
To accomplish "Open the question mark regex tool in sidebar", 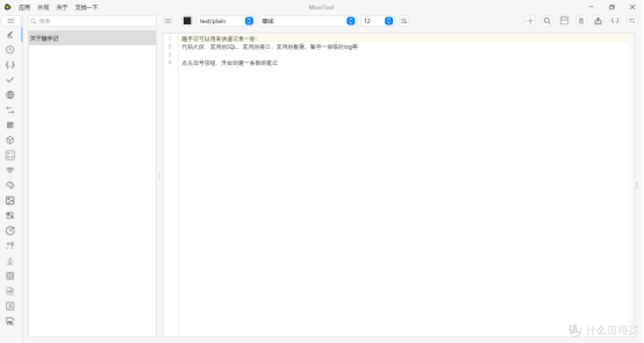I will [10, 246].
